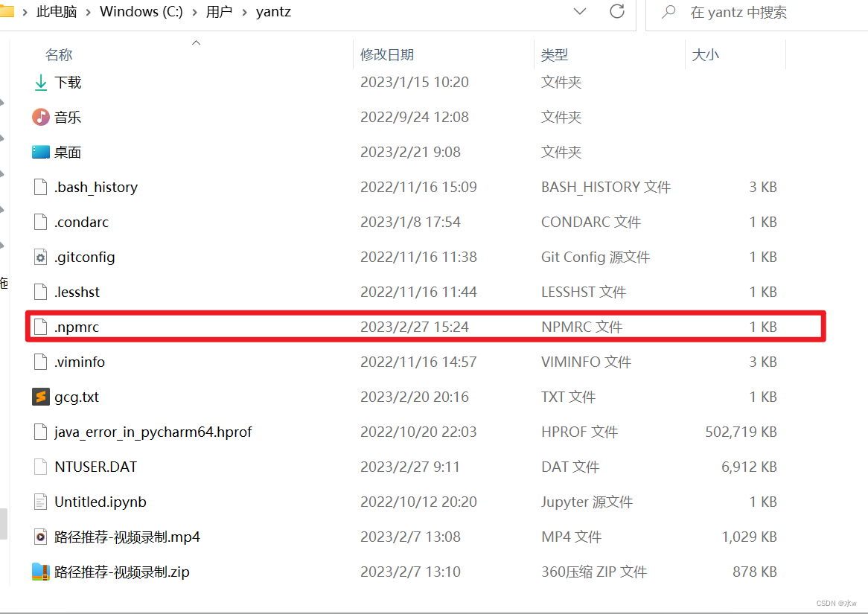Expand the chevron after Windows (C:) breadcrumb
The width and height of the screenshot is (868, 614).
pyautogui.click(x=194, y=12)
